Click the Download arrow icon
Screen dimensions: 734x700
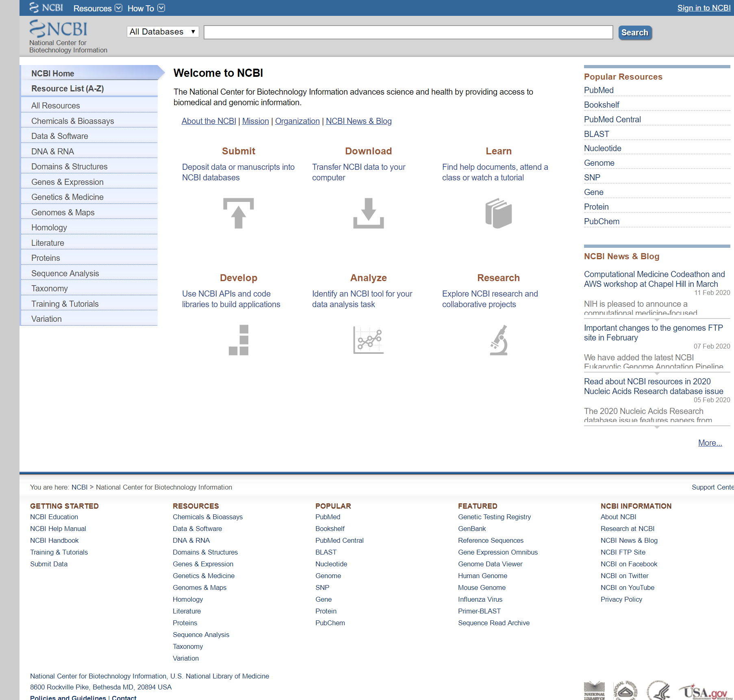point(368,213)
